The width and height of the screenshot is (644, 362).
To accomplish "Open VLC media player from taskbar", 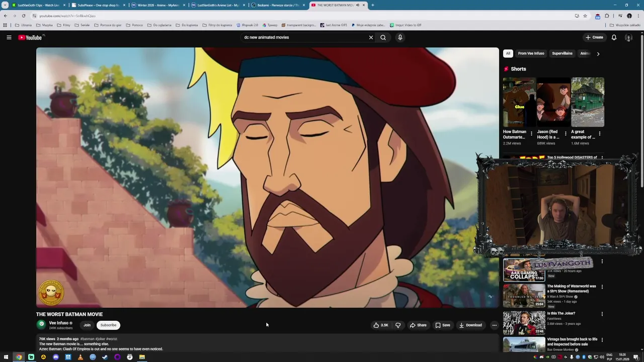I will click(80, 357).
